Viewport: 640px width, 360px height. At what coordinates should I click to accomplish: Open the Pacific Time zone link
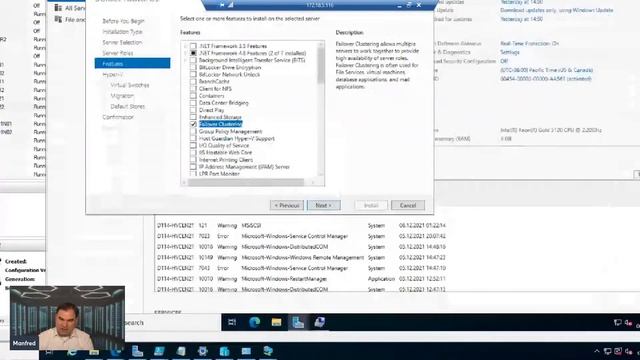pyautogui.click(x=547, y=70)
